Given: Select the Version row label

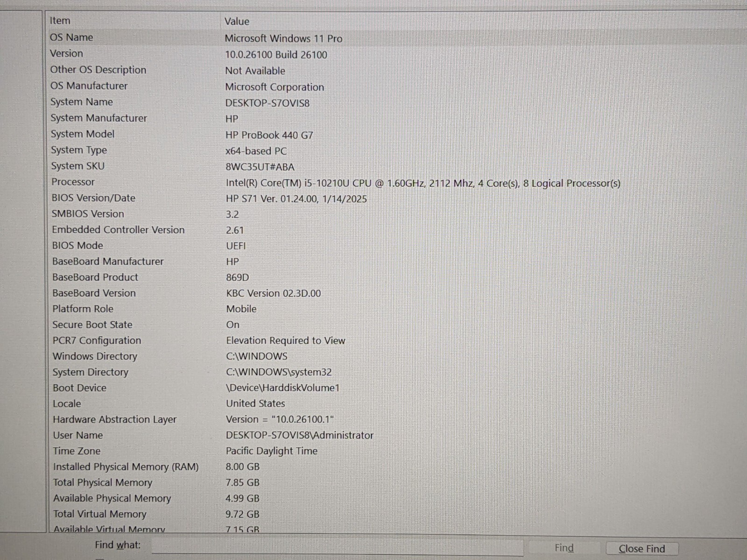Looking at the screenshot, I should pos(66,53).
